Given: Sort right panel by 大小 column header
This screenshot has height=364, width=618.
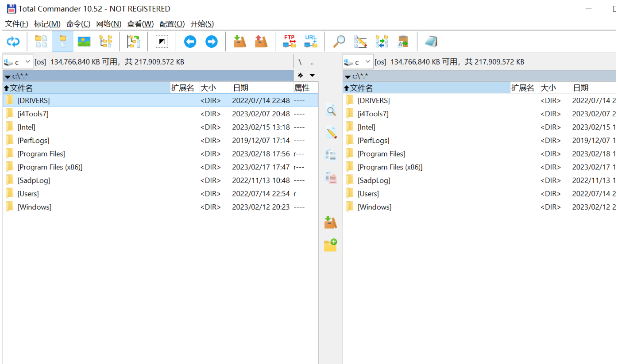Looking at the screenshot, I should click(555, 88).
